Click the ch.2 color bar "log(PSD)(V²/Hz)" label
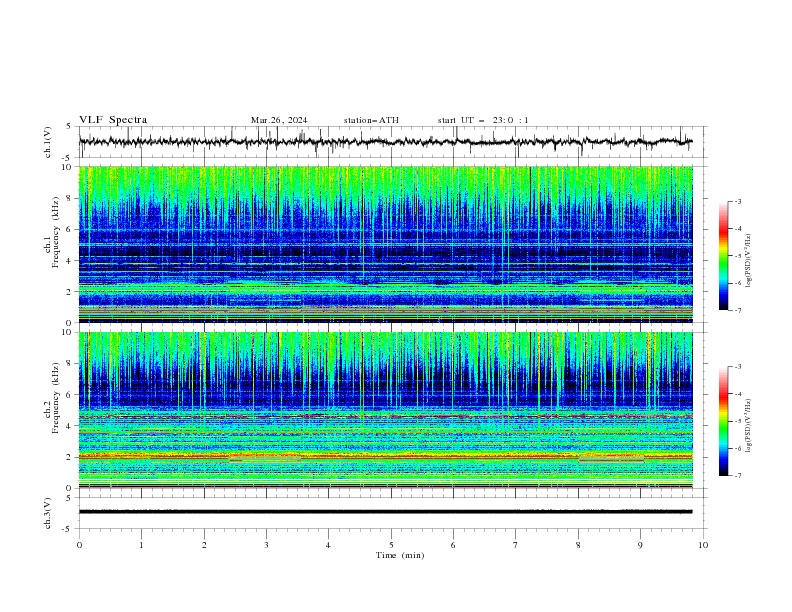The width and height of the screenshot is (792, 612). pyautogui.click(x=749, y=425)
